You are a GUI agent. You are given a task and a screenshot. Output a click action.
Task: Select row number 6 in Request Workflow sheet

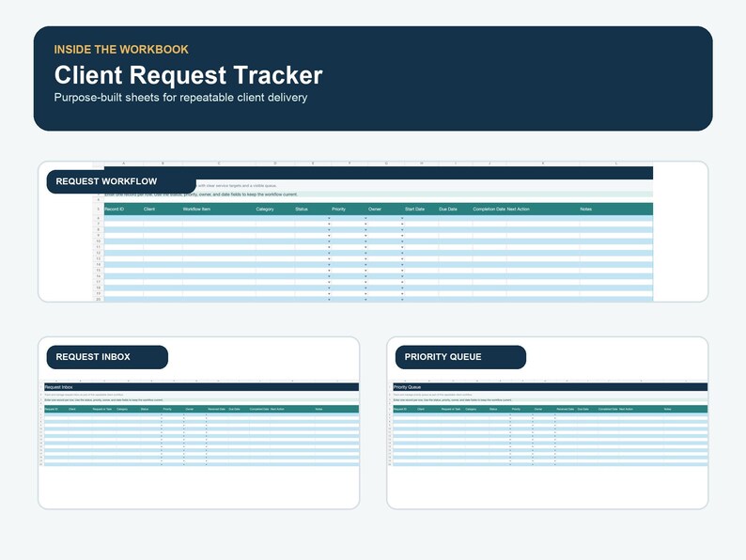[x=99, y=218]
